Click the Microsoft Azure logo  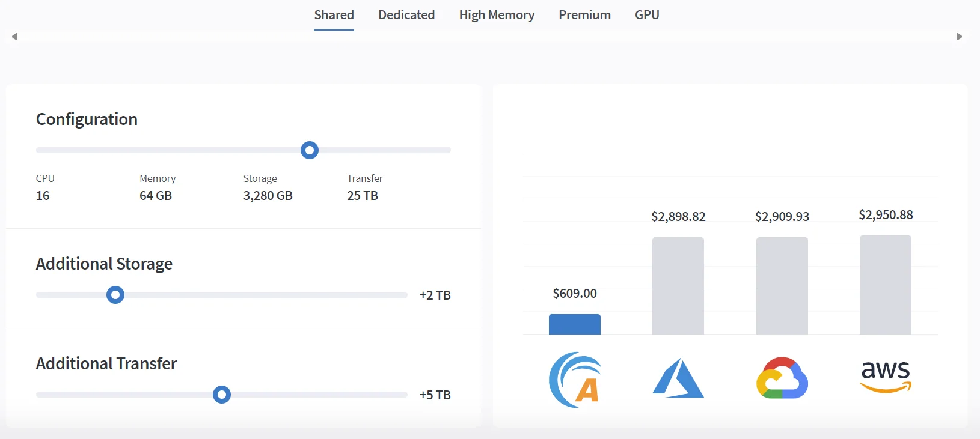tap(678, 378)
